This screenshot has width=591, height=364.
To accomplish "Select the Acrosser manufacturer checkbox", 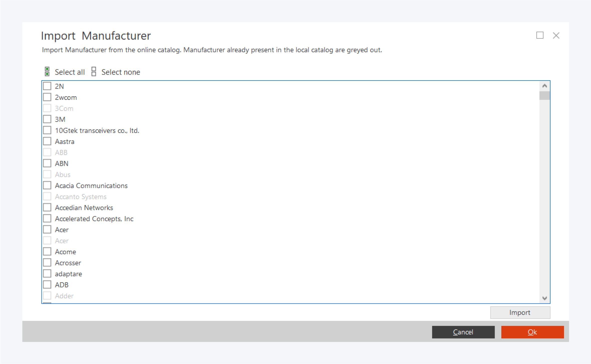I will tap(47, 263).
